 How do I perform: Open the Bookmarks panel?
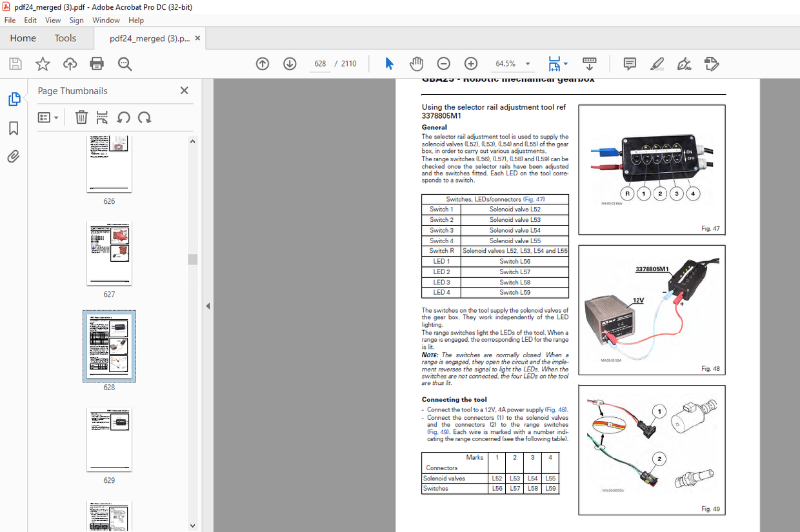pyautogui.click(x=13, y=128)
